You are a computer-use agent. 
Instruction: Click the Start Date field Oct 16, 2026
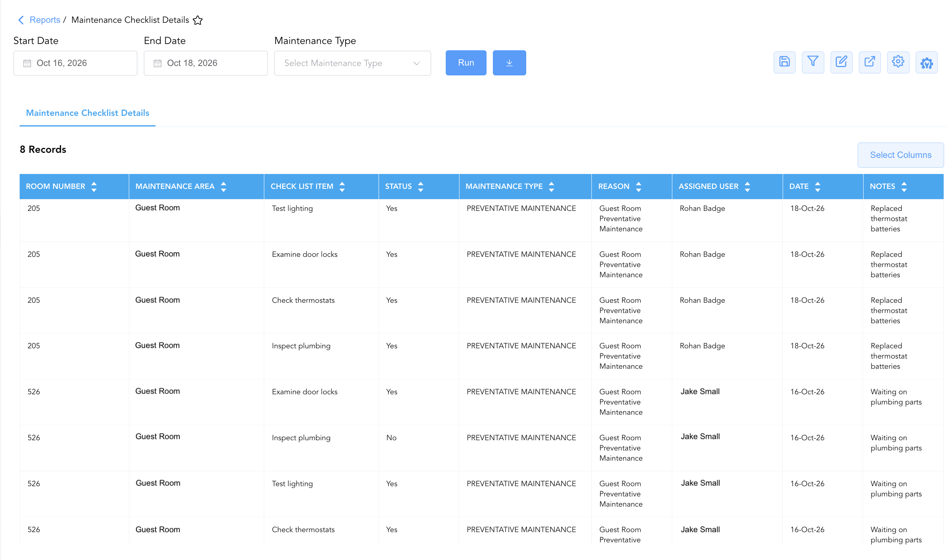75,63
